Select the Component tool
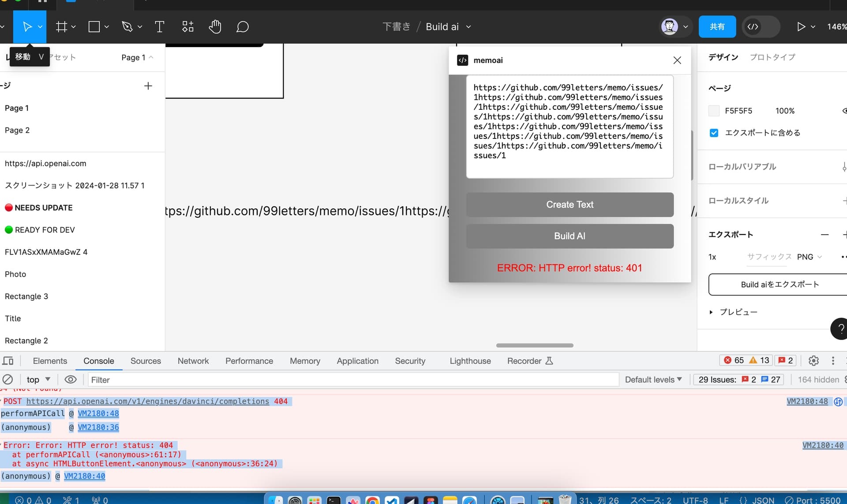Screen dimensions: 847x504 coord(187,27)
